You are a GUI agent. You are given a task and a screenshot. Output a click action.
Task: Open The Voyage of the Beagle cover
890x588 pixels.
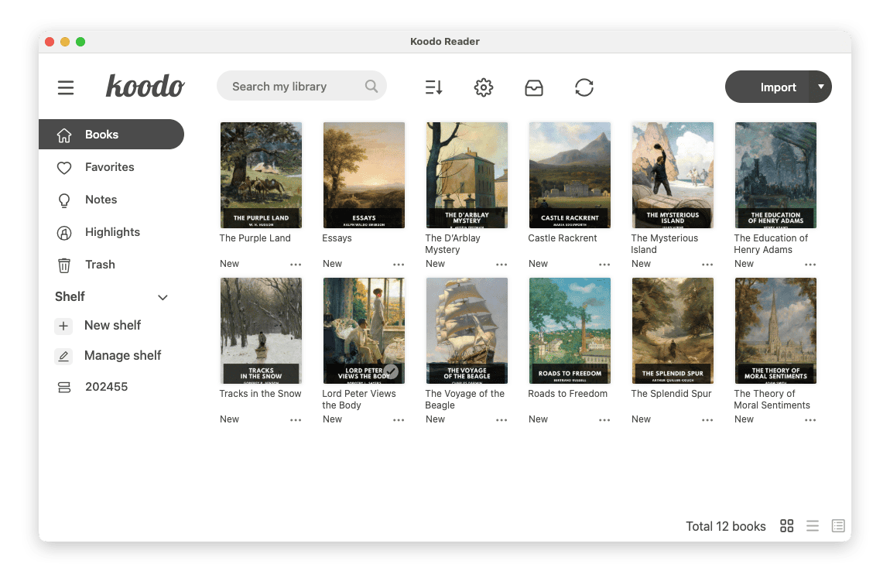coord(467,330)
